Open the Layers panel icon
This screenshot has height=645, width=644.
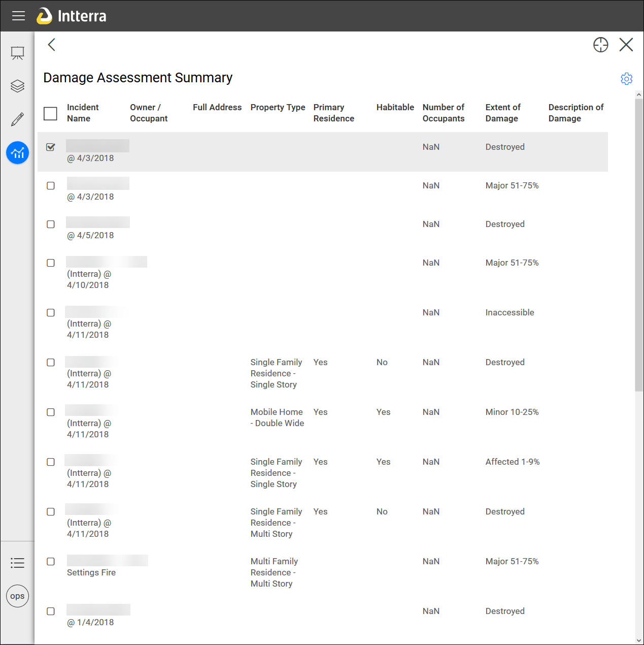coord(17,85)
